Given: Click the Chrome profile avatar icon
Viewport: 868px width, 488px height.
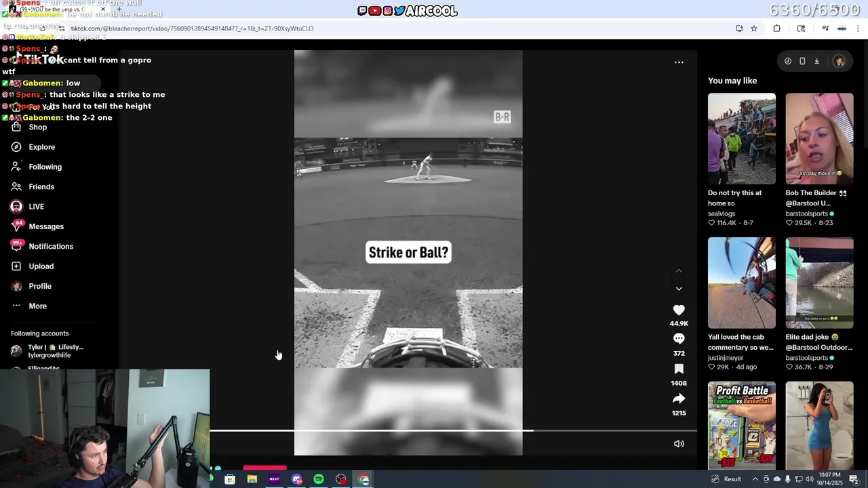Looking at the screenshot, I should [842, 28].
